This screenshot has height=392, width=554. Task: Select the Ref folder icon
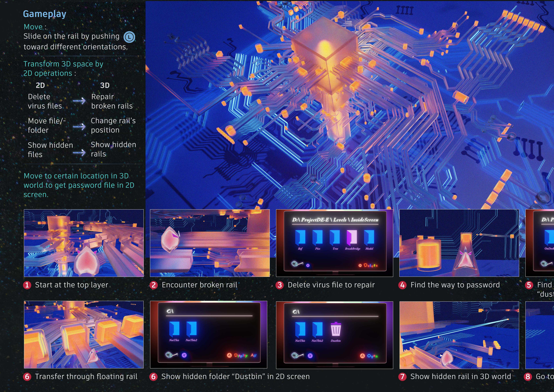[300, 238]
